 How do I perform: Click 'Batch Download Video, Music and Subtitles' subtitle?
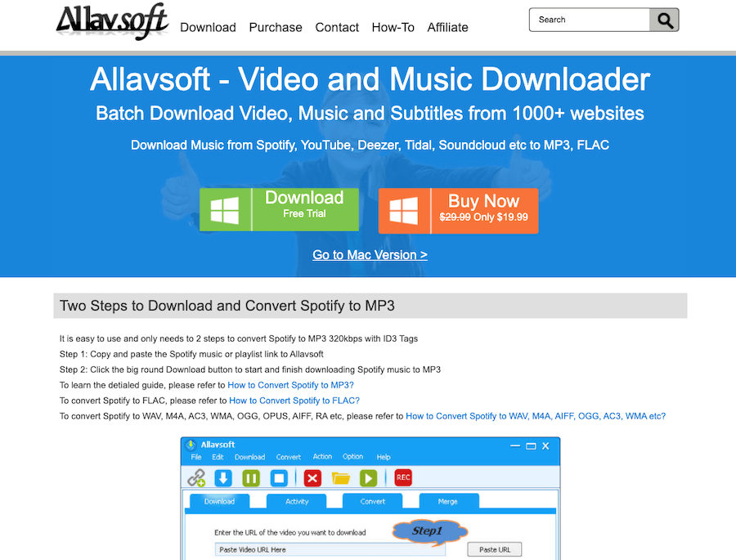coord(370,113)
